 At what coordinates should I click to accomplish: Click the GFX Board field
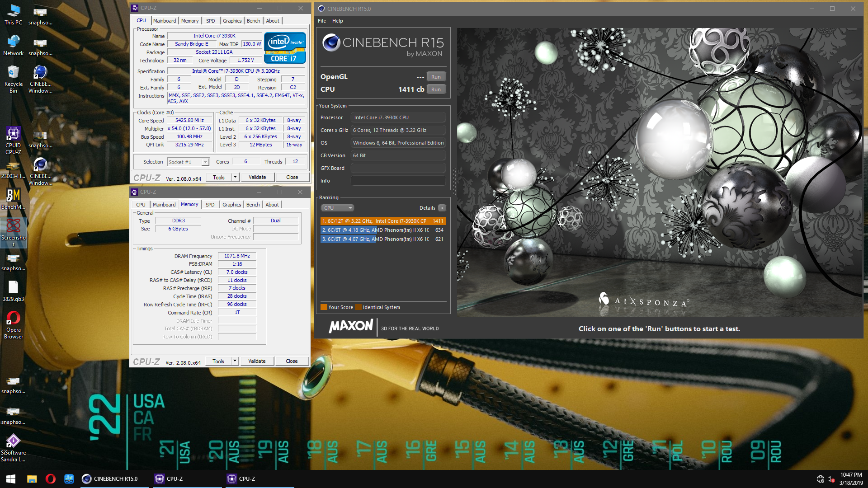[x=398, y=168]
